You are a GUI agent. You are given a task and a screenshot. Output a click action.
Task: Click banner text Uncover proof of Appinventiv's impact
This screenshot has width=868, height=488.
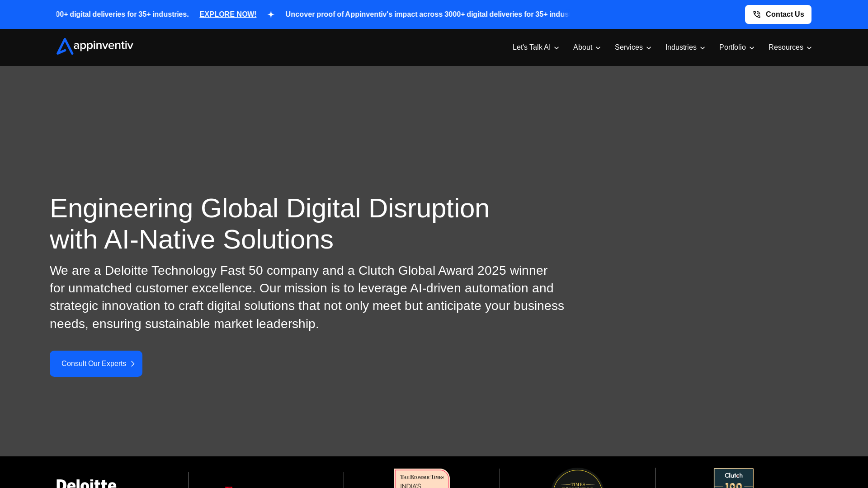pos(427,14)
